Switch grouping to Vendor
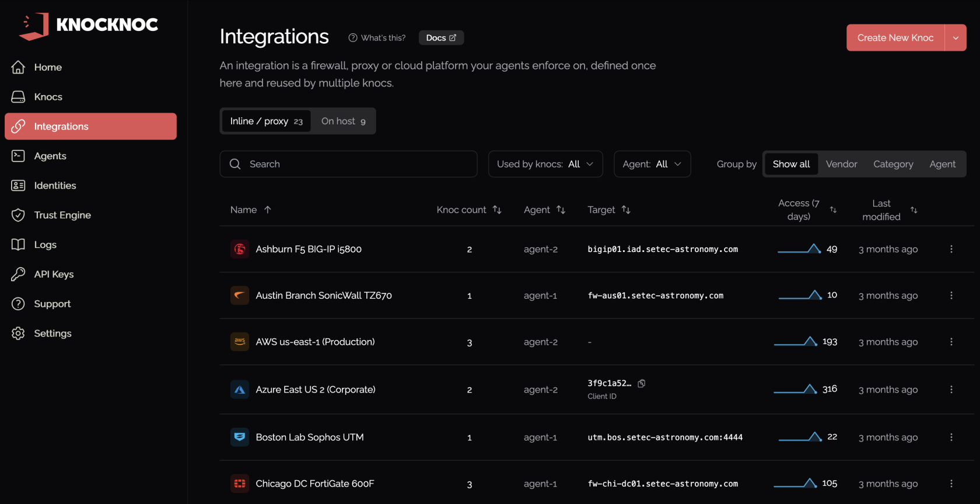 (841, 164)
